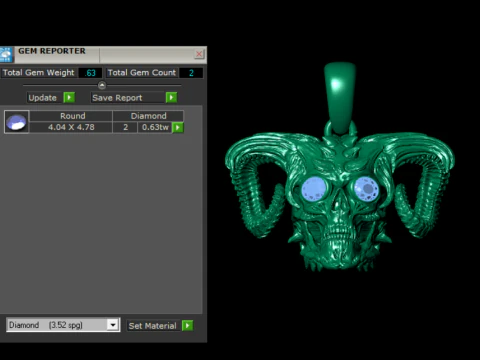Click green arrow next to Set Material
The height and width of the screenshot is (360, 480).
pos(188,325)
